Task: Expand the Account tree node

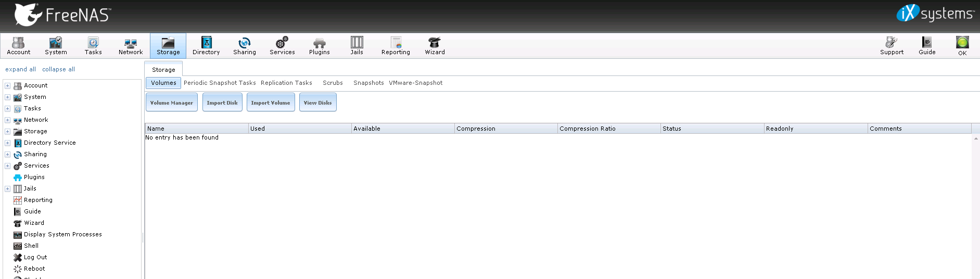Action: point(7,85)
